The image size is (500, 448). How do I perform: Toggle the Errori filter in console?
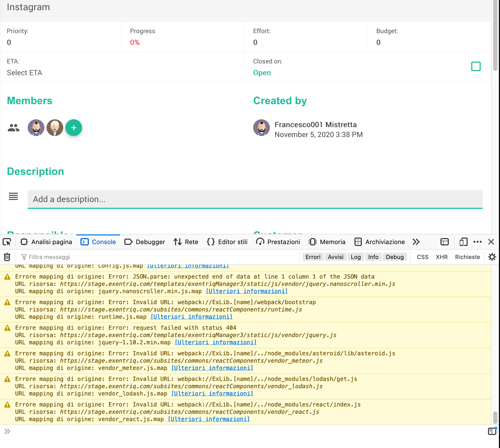coord(313,257)
